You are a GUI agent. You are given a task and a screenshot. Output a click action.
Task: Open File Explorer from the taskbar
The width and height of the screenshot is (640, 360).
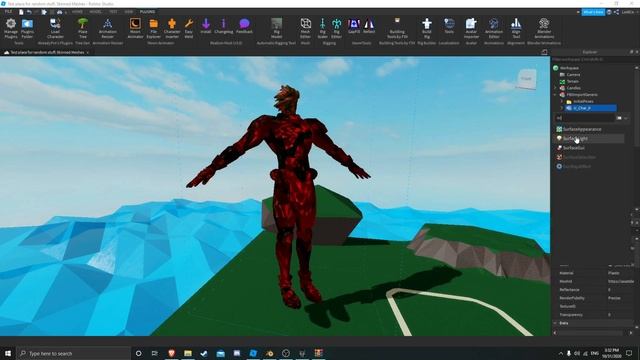click(x=188, y=353)
